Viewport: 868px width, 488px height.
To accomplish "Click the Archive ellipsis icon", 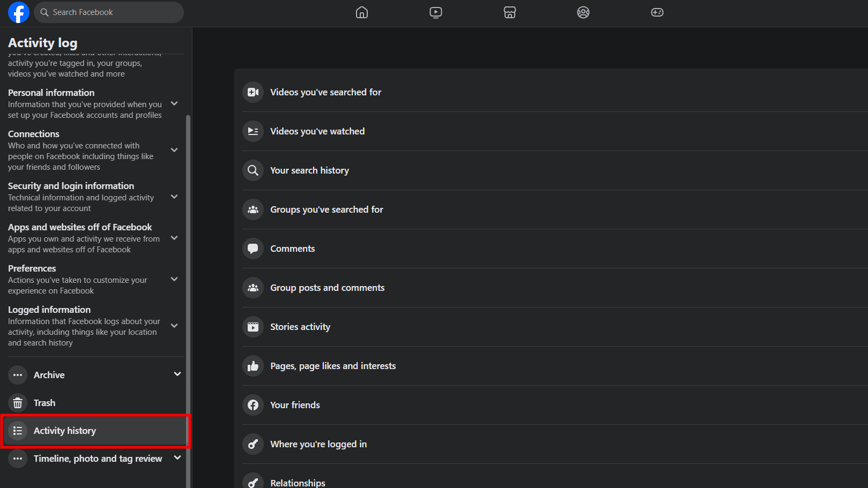I will tap(18, 375).
